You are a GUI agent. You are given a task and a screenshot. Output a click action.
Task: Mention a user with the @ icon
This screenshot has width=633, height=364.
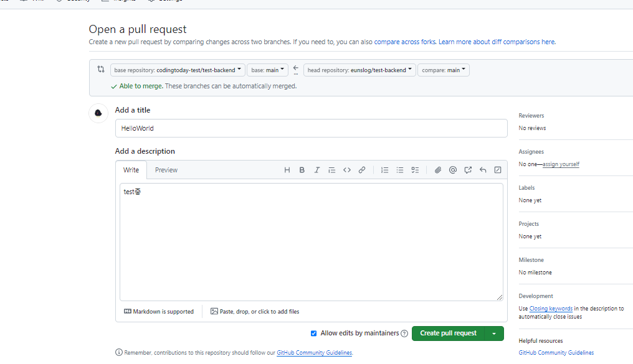(x=452, y=170)
